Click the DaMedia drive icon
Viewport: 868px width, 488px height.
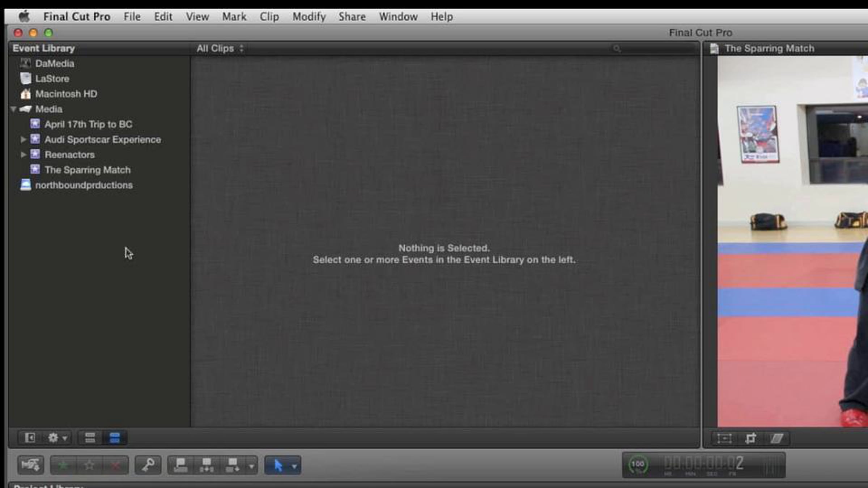25,63
